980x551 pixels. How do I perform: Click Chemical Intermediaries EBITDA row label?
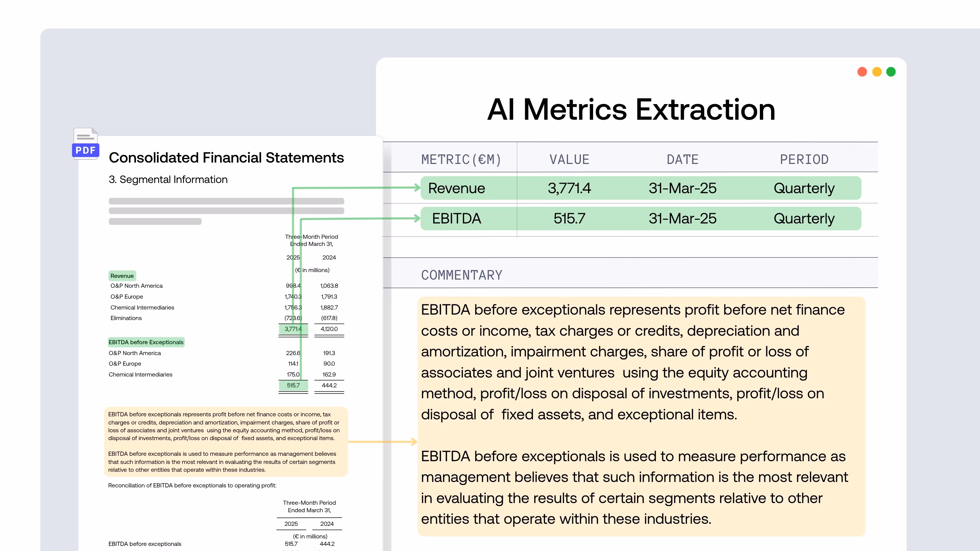pos(141,374)
